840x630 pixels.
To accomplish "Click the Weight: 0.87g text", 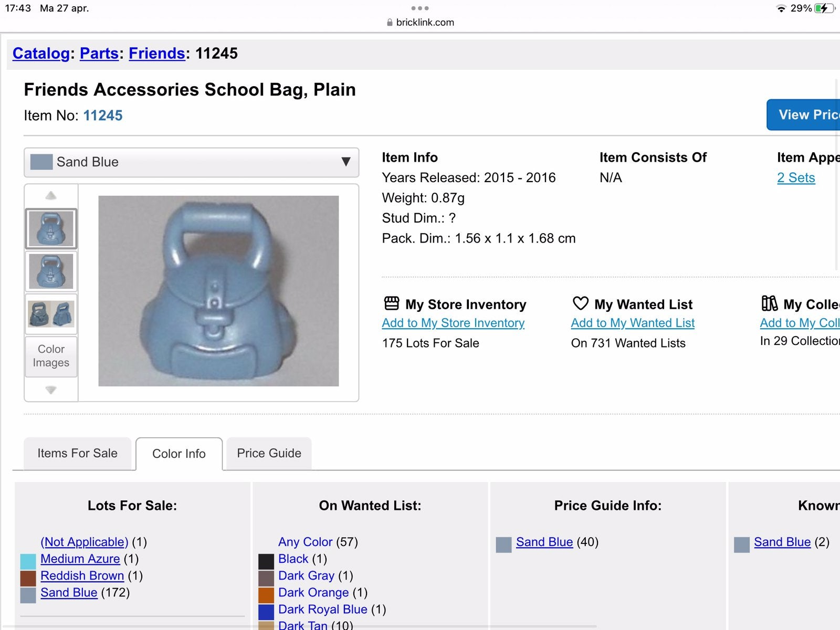I will point(423,198).
